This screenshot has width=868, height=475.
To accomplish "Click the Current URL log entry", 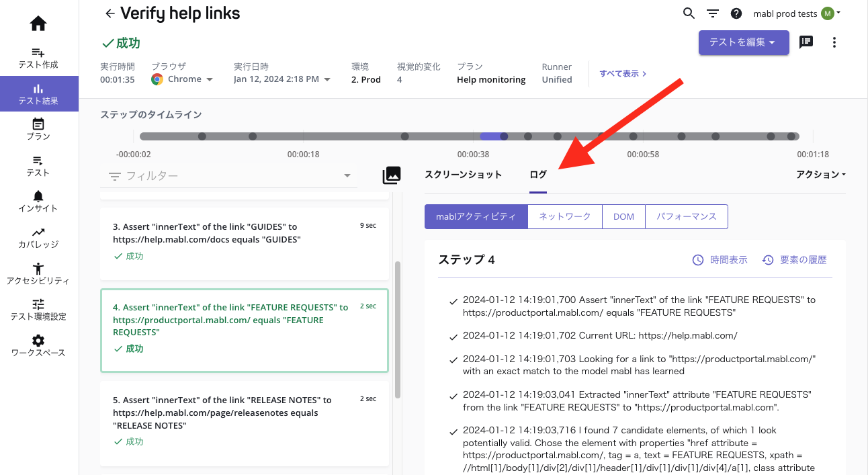I will tap(600, 335).
